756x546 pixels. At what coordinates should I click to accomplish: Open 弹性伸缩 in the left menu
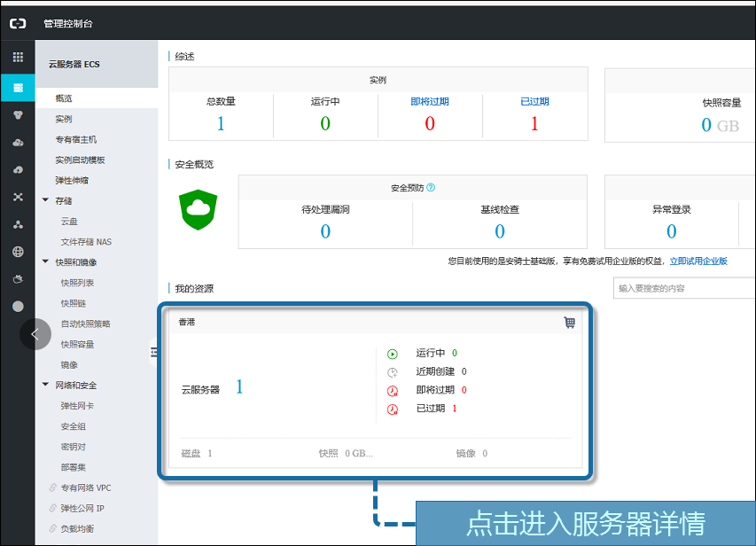click(72, 181)
